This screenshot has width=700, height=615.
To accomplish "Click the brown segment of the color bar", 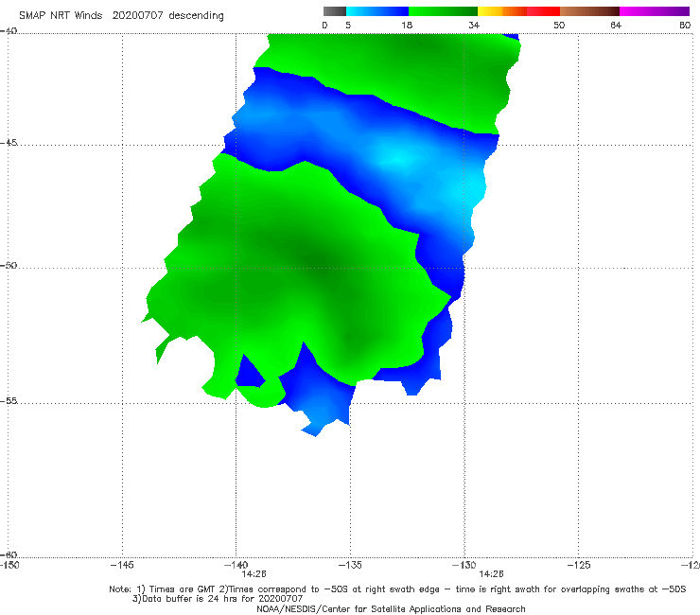I will (589, 11).
